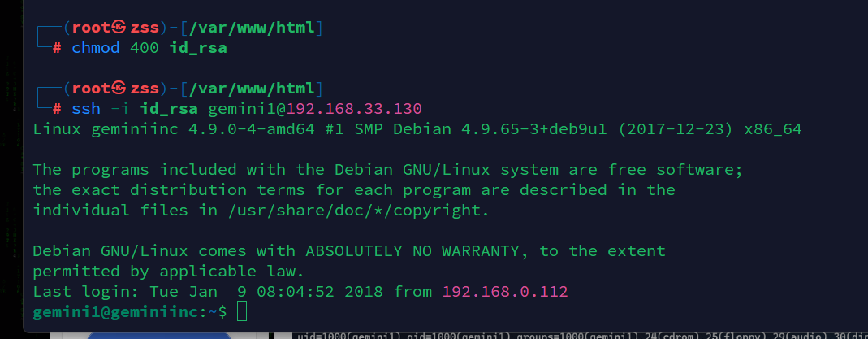The width and height of the screenshot is (868, 339).
Task: Click the second /var/www/html directory path
Action: (x=253, y=89)
